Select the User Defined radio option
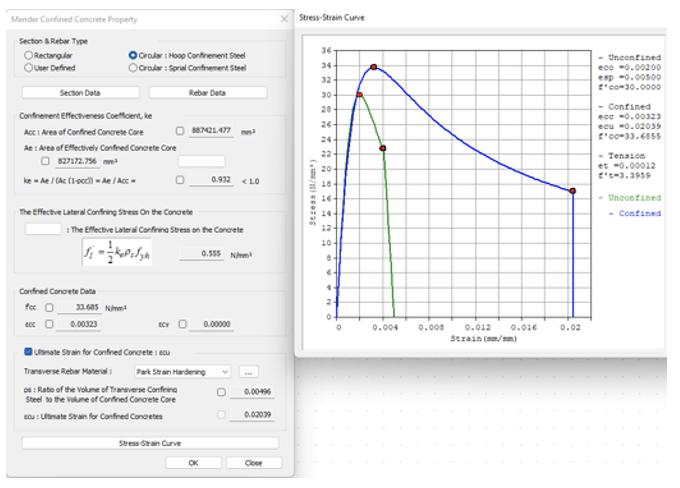The image size is (680, 488). pos(28,68)
